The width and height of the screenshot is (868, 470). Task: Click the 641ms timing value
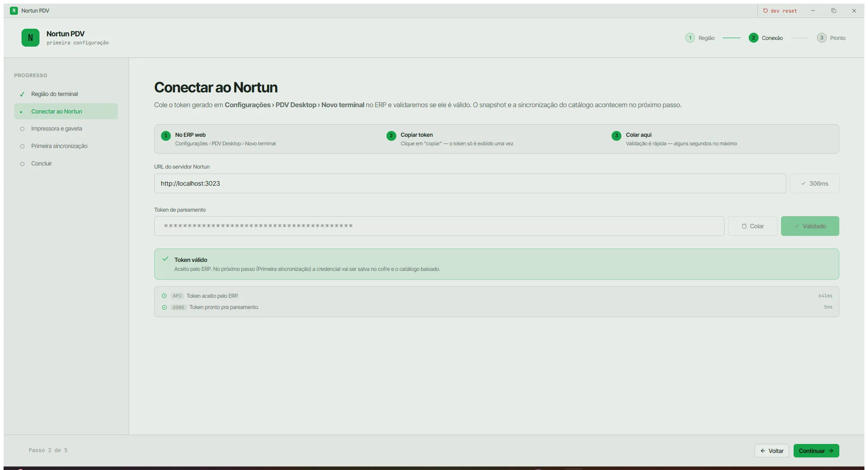pos(825,296)
